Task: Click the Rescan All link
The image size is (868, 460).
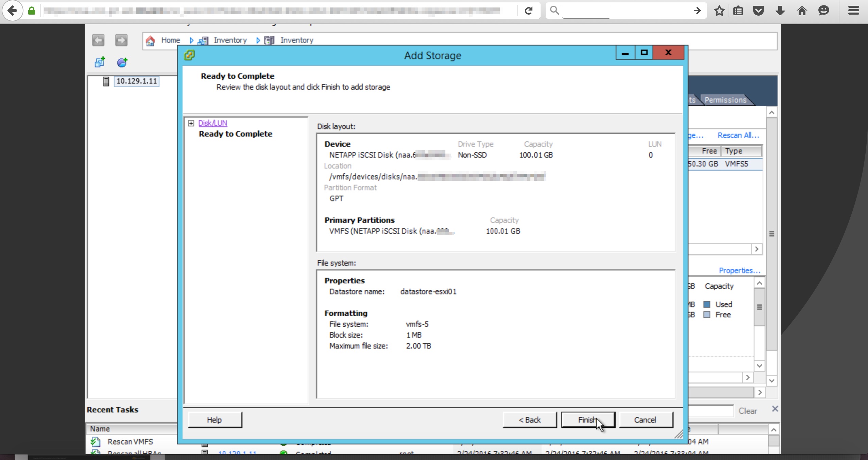Action: click(738, 135)
